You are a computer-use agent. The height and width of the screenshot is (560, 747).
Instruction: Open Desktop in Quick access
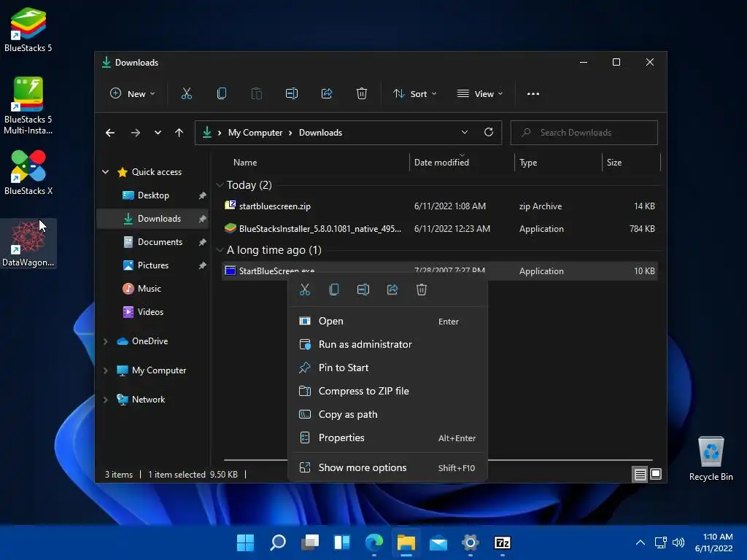click(x=153, y=195)
